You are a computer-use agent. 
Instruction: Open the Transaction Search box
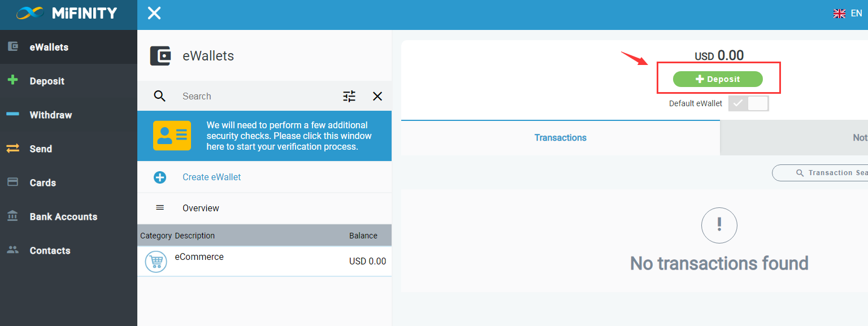tap(820, 173)
